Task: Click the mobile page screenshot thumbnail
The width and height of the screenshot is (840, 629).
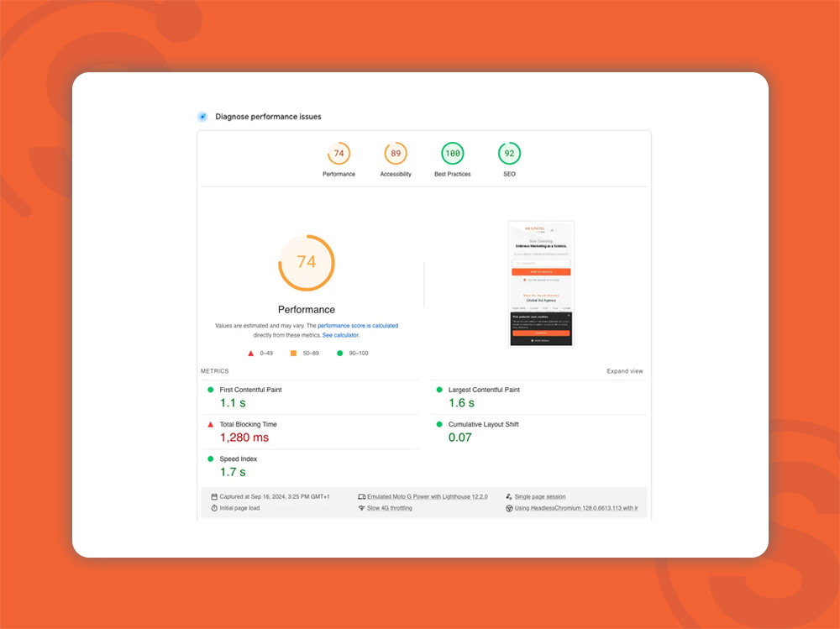Action: 541,283
